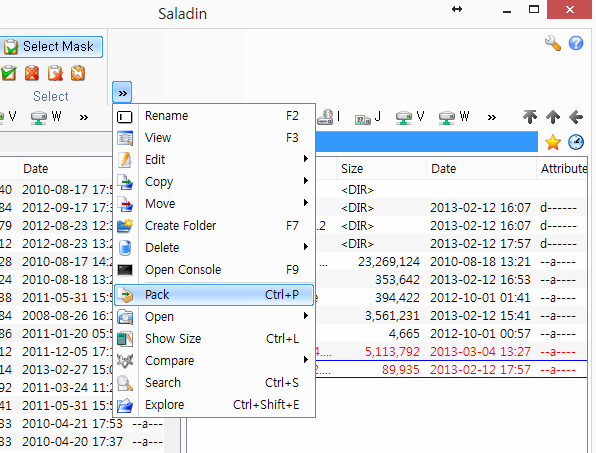This screenshot has height=453, width=596.
Task: Click the Create Folder icon in menu
Action: click(x=125, y=226)
